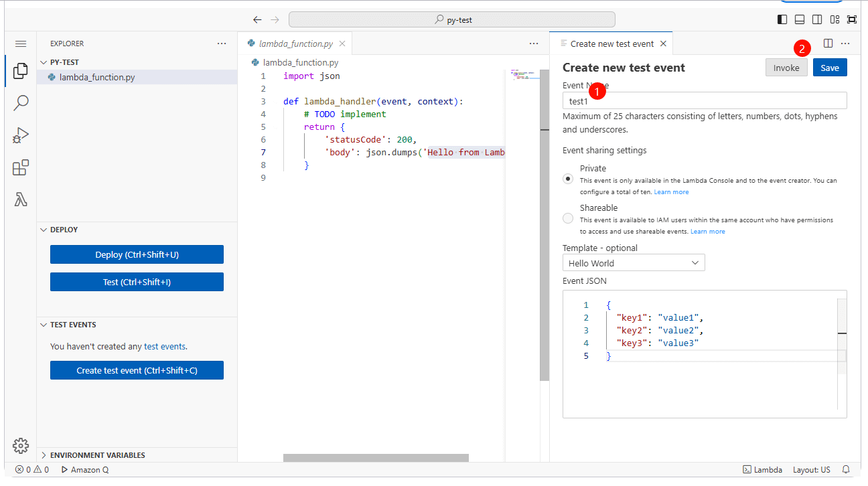The height and width of the screenshot is (486, 868).
Task: Select the Shareable sharing option
Action: click(x=568, y=218)
